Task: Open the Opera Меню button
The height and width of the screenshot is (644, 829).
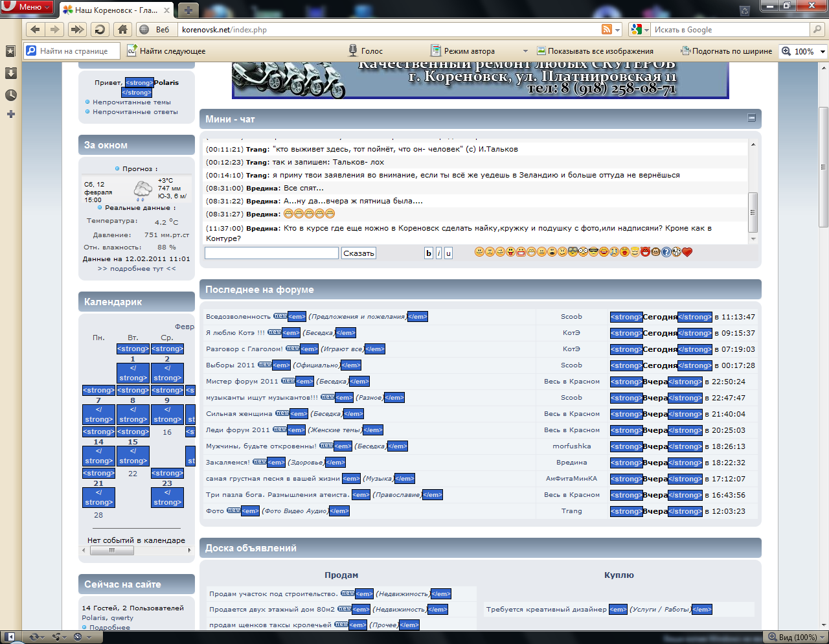Action: tap(27, 7)
